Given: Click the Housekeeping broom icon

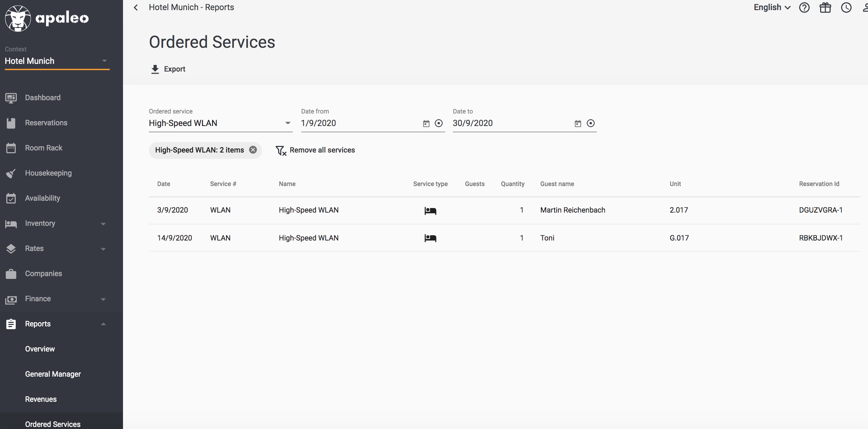Looking at the screenshot, I should coord(11,173).
